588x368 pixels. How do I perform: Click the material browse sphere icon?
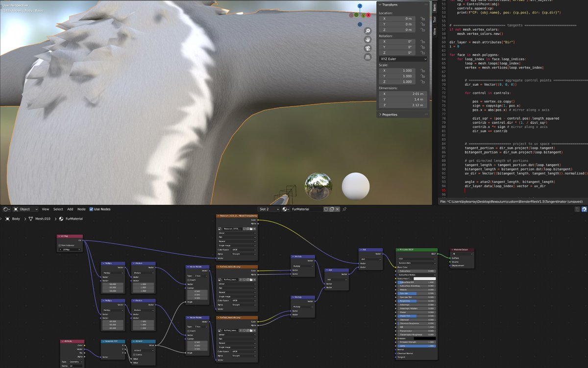tap(286, 209)
